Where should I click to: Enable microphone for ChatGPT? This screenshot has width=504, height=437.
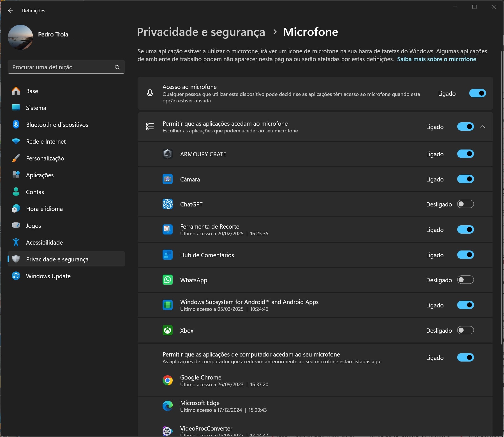click(x=466, y=204)
